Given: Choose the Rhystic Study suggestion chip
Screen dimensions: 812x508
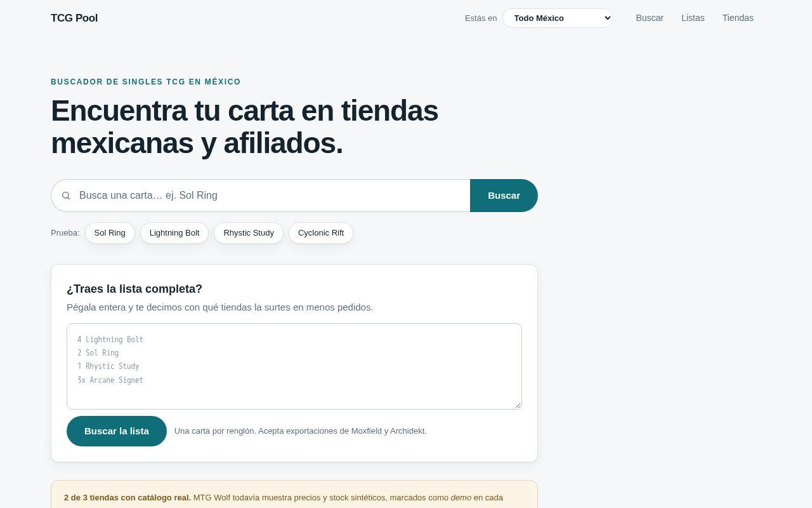Looking at the screenshot, I should click(249, 233).
